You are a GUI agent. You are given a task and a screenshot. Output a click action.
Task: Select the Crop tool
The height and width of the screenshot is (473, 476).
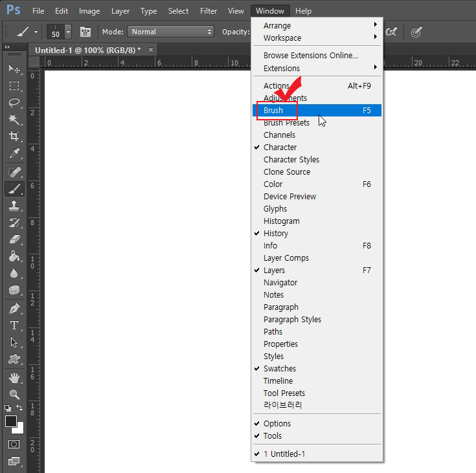pyautogui.click(x=14, y=136)
